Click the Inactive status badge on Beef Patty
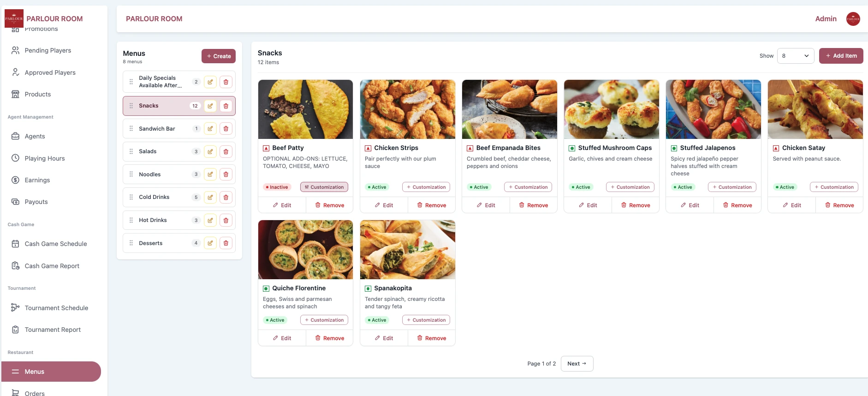This screenshot has height=396, width=868. (277, 187)
